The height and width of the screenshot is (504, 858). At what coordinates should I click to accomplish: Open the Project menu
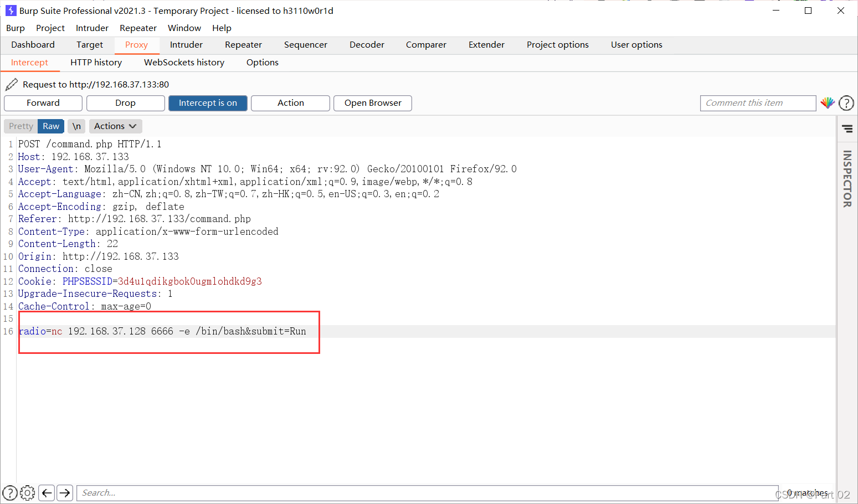pyautogui.click(x=50, y=28)
